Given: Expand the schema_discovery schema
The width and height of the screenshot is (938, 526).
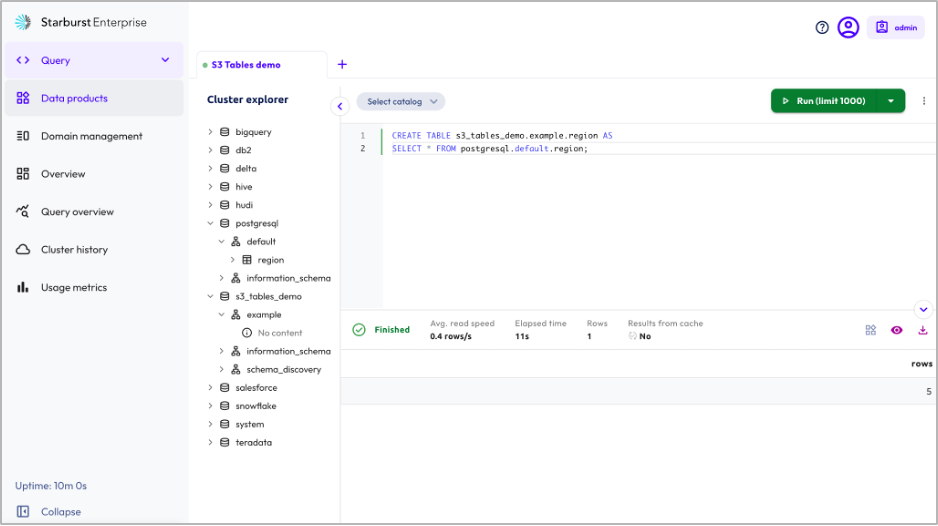Looking at the screenshot, I should [221, 370].
